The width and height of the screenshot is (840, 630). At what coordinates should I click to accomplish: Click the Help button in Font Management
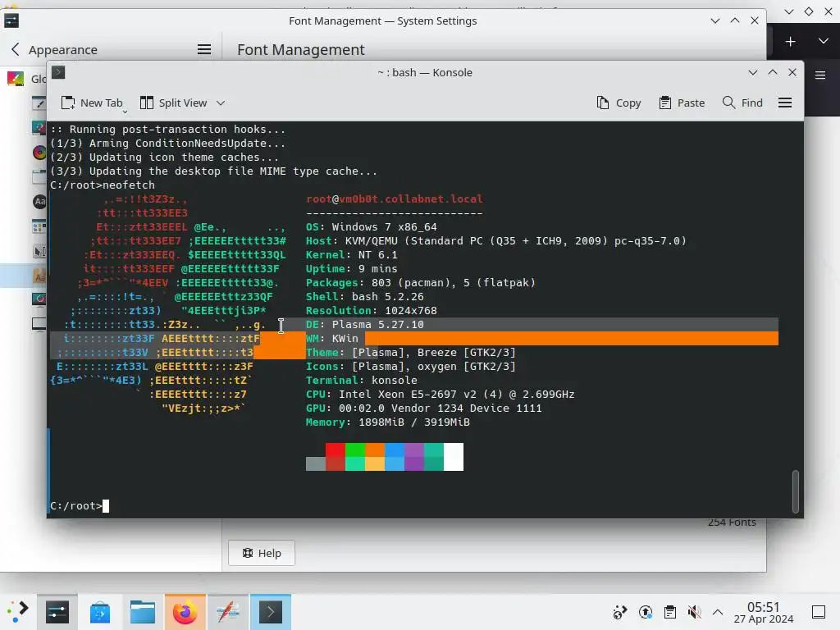pos(262,553)
